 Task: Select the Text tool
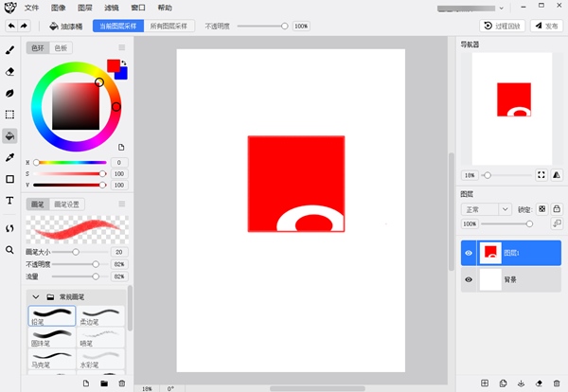pos(9,201)
